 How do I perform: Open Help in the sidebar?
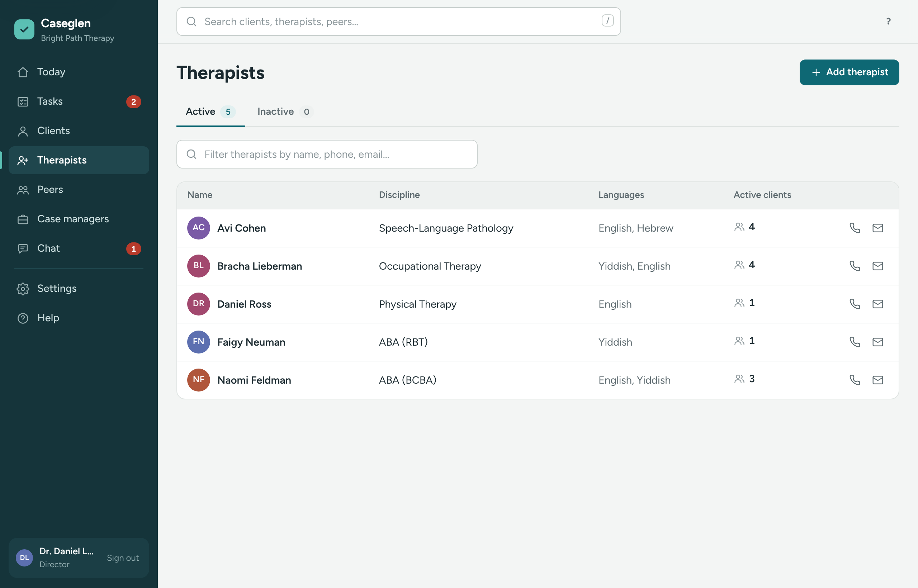point(79,318)
